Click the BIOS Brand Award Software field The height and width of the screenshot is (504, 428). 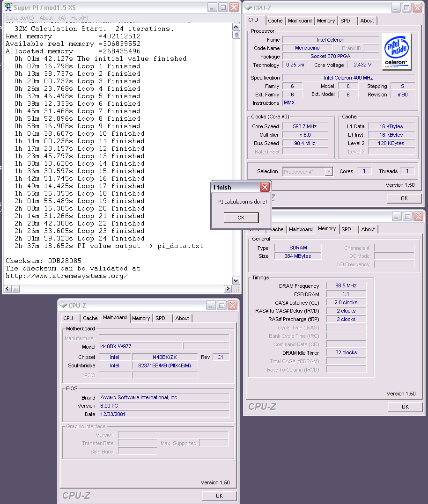(x=164, y=398)
